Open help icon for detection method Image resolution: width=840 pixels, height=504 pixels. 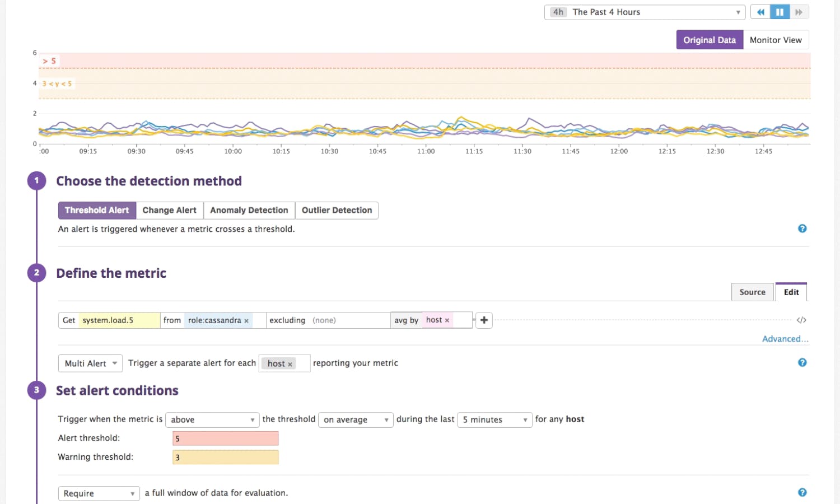click(802, 228)
